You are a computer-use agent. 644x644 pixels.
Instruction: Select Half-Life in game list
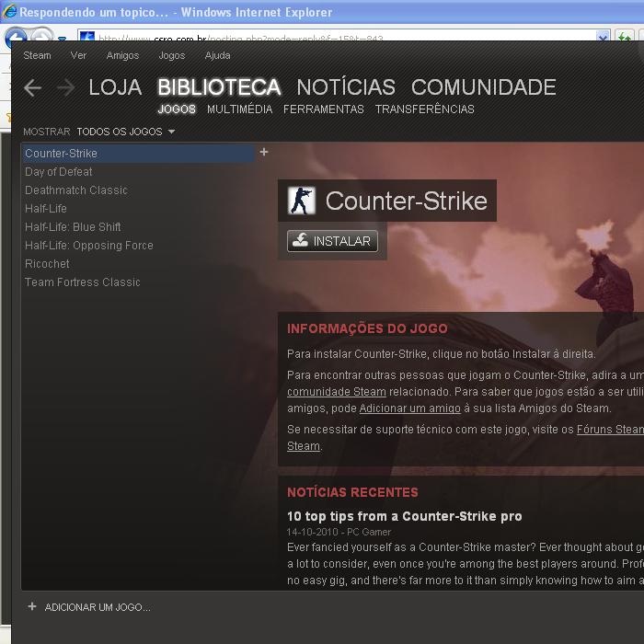(x=138, y=209)
